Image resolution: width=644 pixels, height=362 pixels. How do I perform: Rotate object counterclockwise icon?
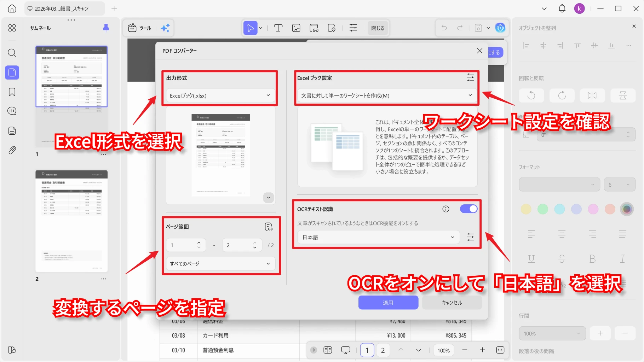pyautogui.click(x=531, y=95)
